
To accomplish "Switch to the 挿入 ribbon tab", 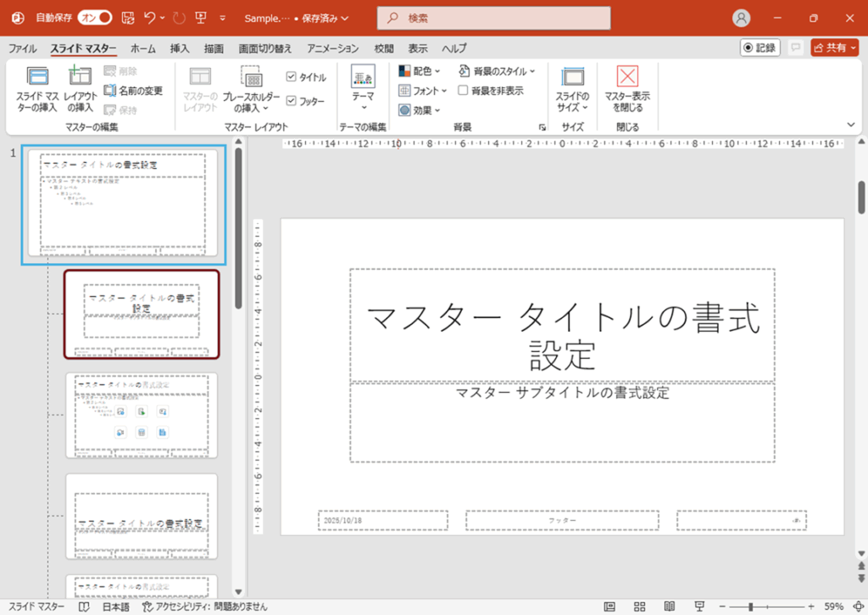I will click(x=178, y=48).
